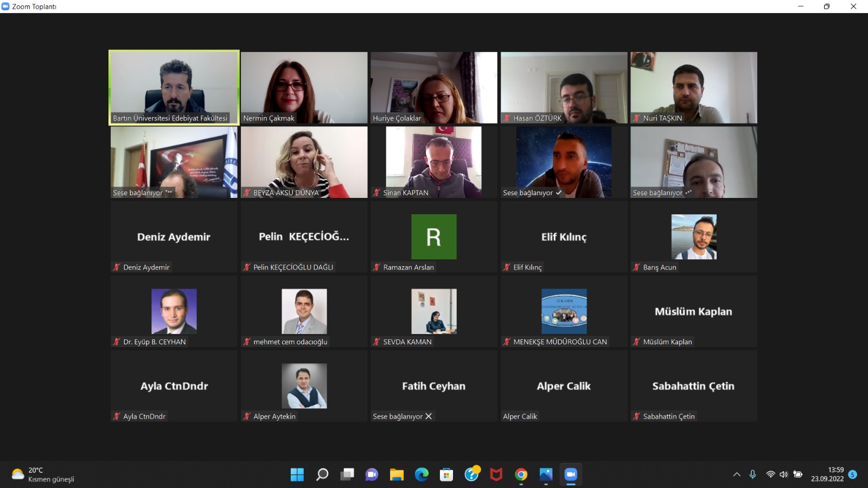Click the microphone icon in the system tray

tap(752, 474)
